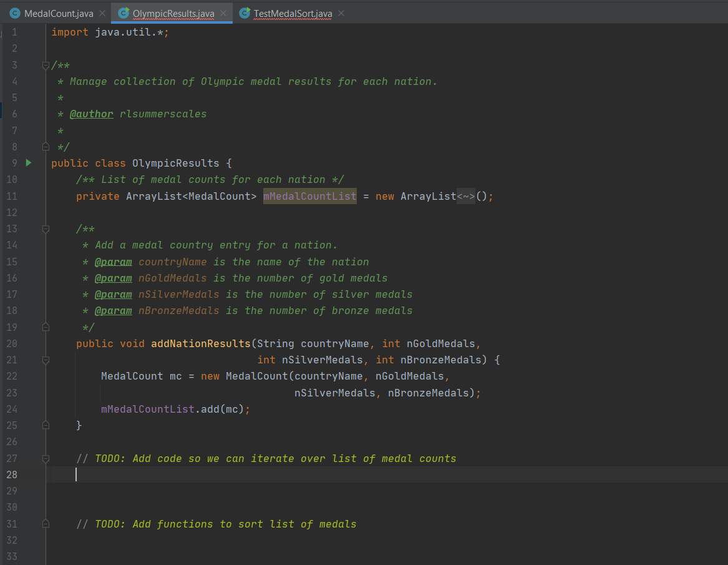Click the @author Javadoc tag

(x=92, y=114)
